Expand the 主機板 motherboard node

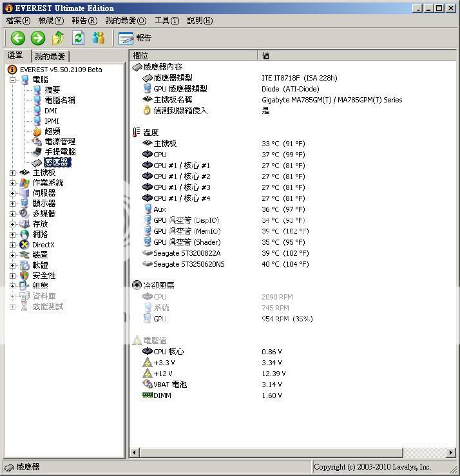click(13, 173)
